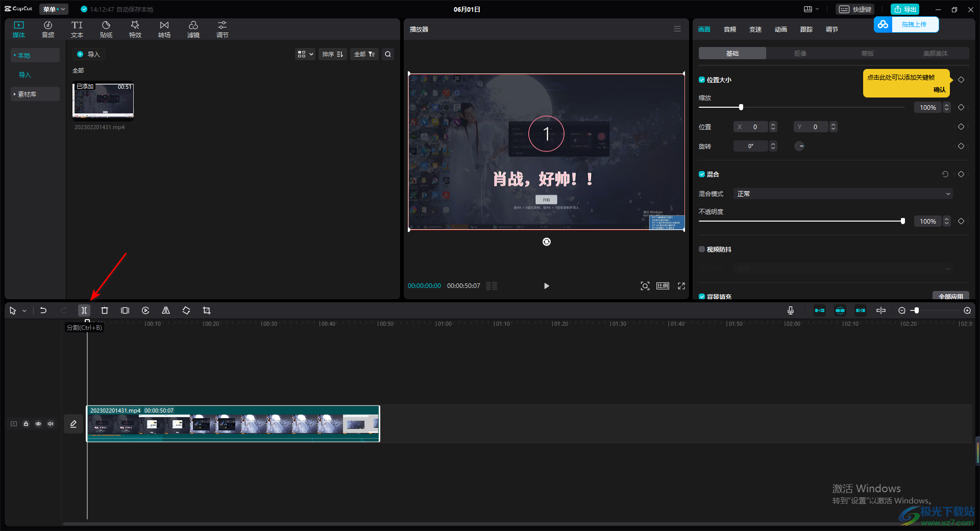This screenshot has width=980, height=531.
Task: Click the timeline zoom slider handle
Action: (x=917, y=310)
